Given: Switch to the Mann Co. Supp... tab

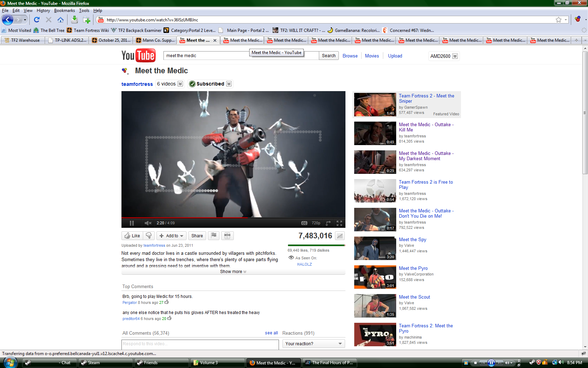Looking at the screenshot, I should (155, 40).
